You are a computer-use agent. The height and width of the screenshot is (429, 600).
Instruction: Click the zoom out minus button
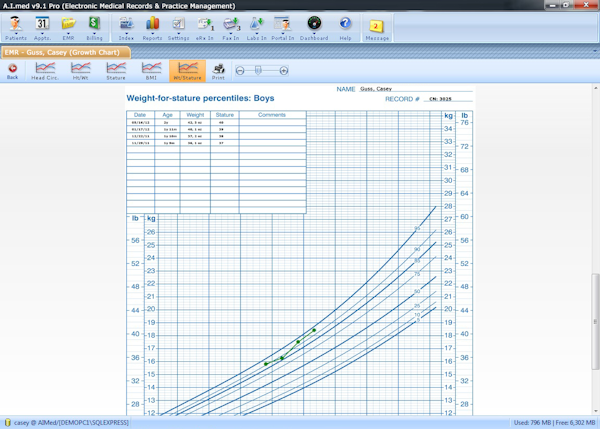(240, 71)
